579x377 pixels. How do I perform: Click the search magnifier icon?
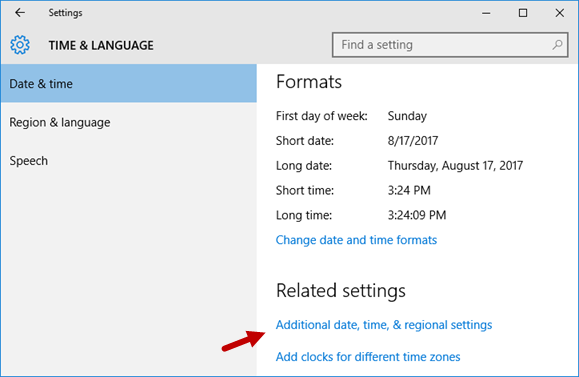[x=557, y=45]
